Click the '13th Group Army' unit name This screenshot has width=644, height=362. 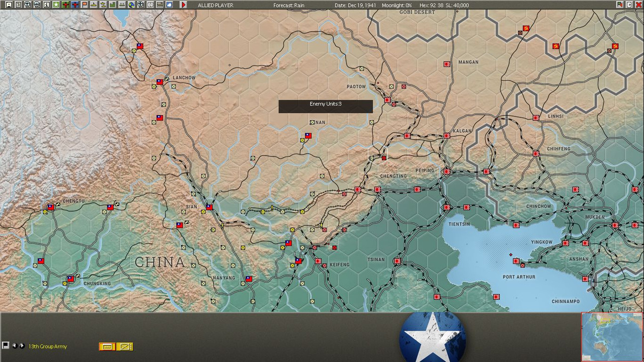click(48, 346)
